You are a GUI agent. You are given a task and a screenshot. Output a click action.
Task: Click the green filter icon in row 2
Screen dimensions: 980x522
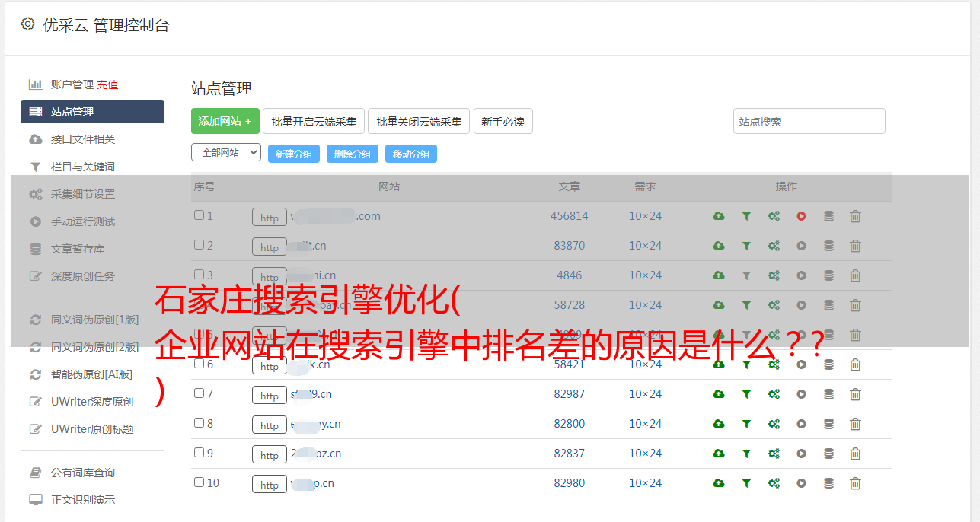pos(746,246)
